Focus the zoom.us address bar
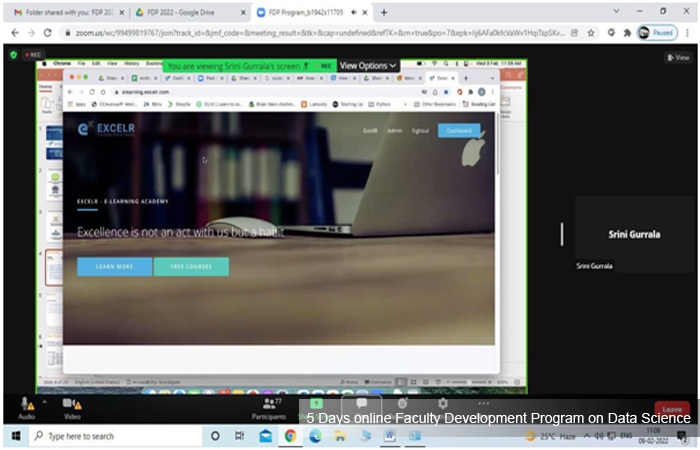The width and height of the screenshot is (700, 450). point(320,33)
